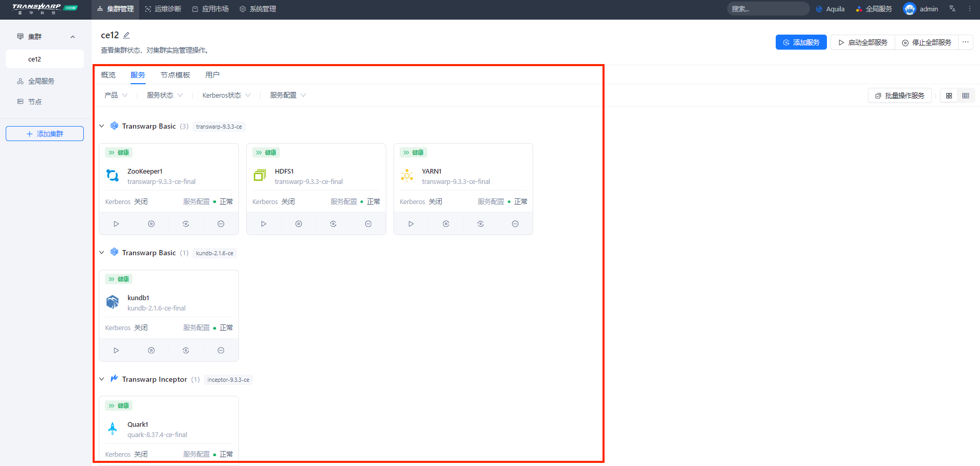
Task: Open 运维诊断 in top navigation
Action: [x=163, y=9]
